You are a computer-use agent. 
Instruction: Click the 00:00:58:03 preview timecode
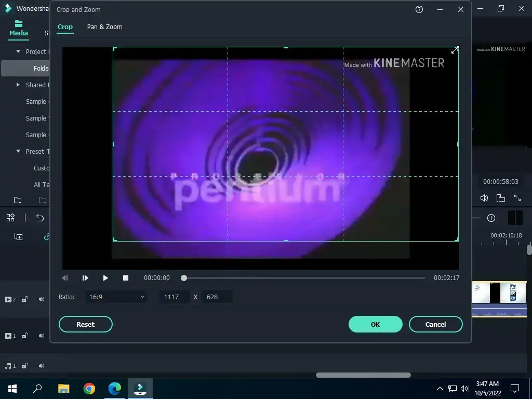tap(501, 181)
